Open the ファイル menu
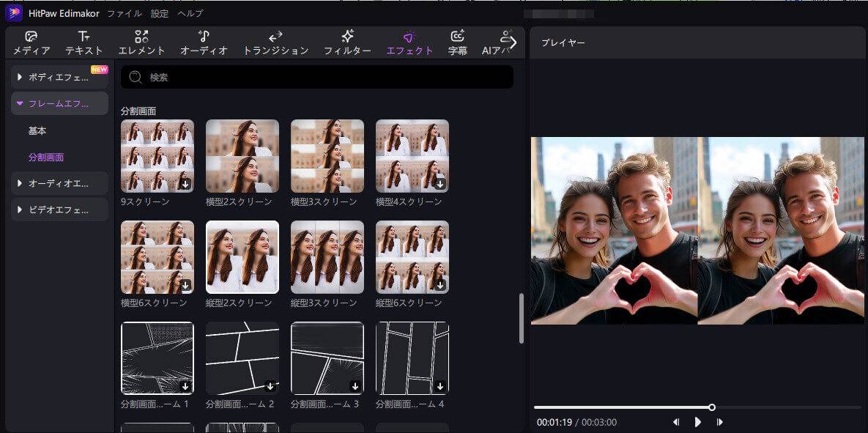Viewport: 868px width, 433px height. (125, 13)
